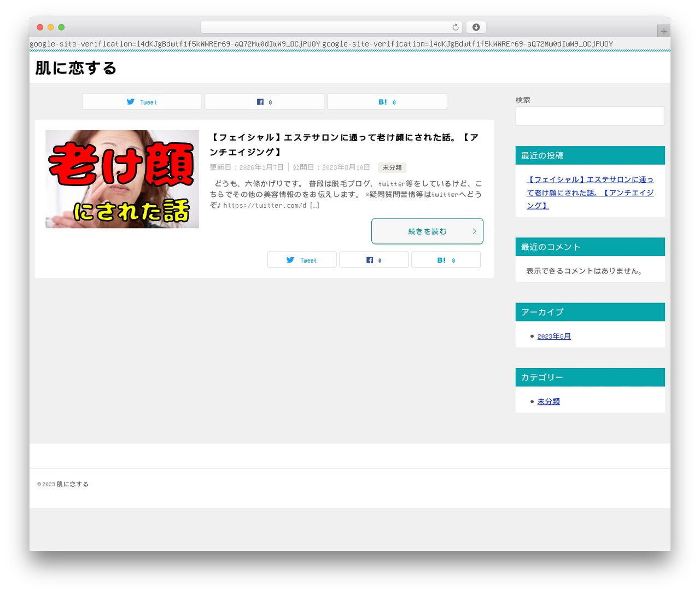Click the Facebook share button under the post

click(374, 260)
